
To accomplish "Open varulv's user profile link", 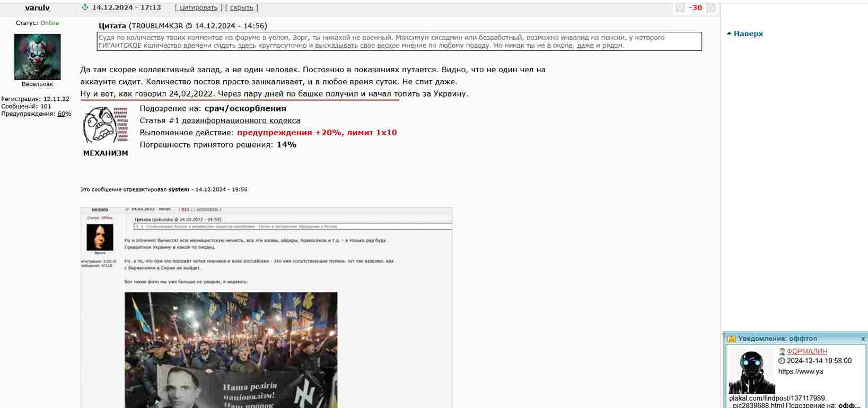I will [37, 8].
